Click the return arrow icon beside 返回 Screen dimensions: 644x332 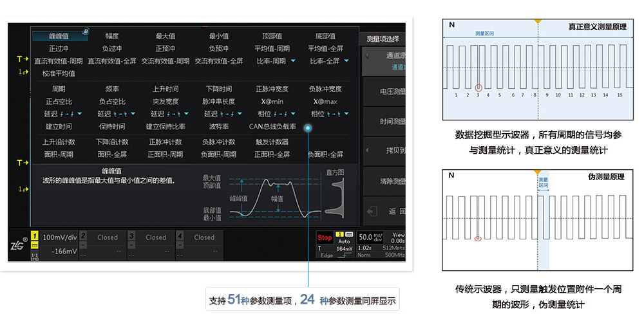[372, 211]
